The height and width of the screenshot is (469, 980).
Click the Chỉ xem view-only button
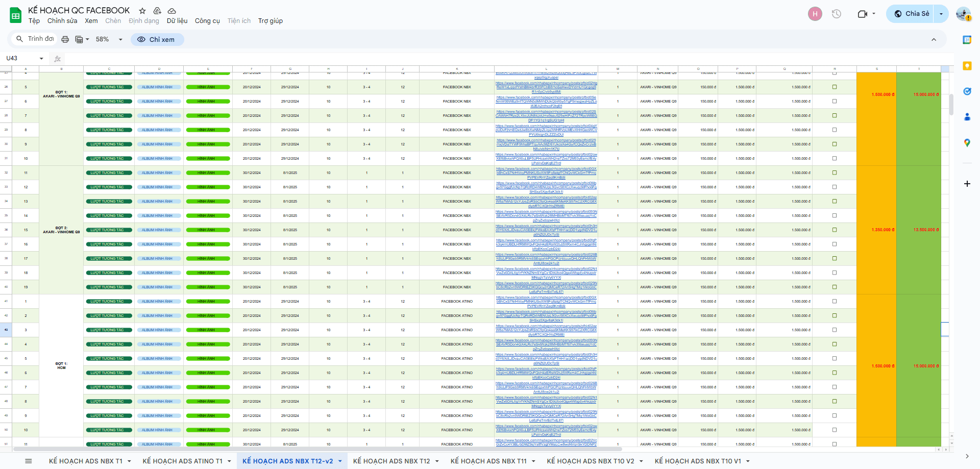pos(157,39)
